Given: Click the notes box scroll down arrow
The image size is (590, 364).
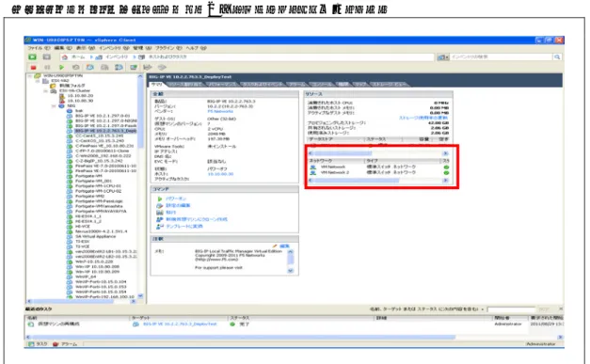Looking at the screenshot, I should [x=290, y=270].
